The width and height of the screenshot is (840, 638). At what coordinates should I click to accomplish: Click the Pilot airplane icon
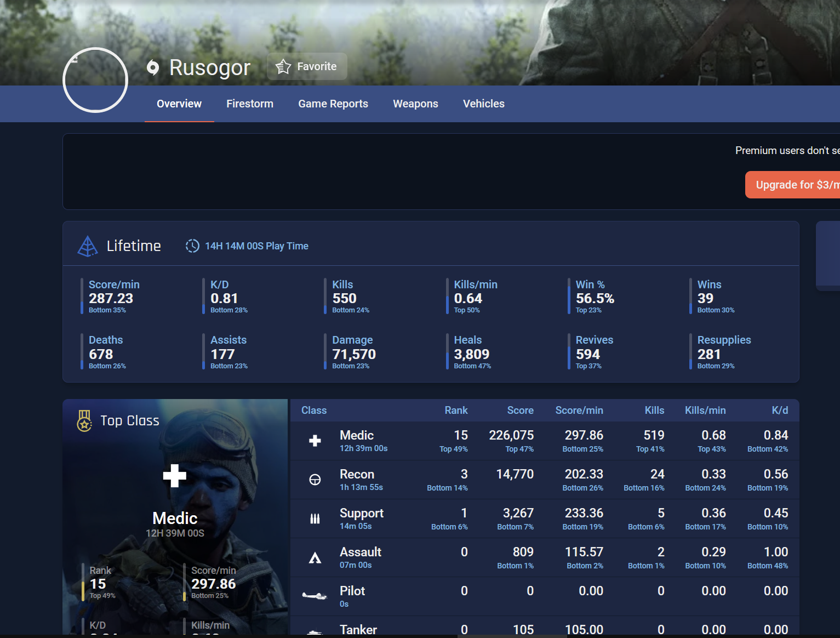315,596
